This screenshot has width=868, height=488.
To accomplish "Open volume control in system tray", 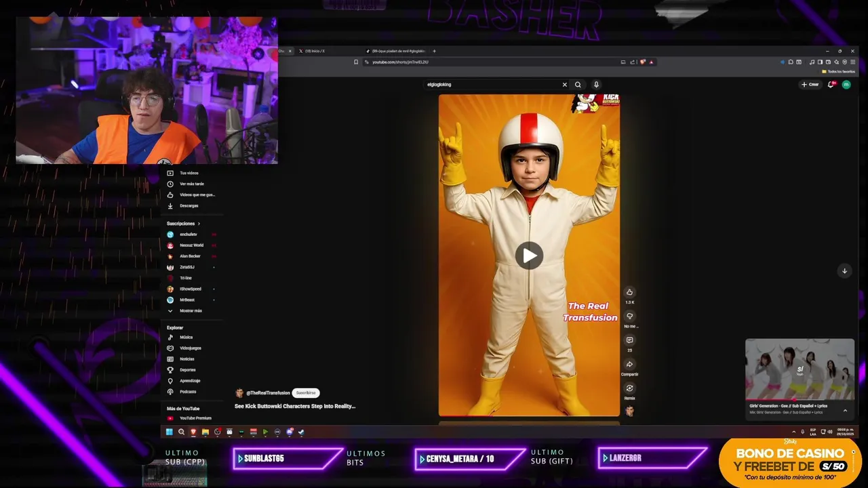I will click(831, 432).
